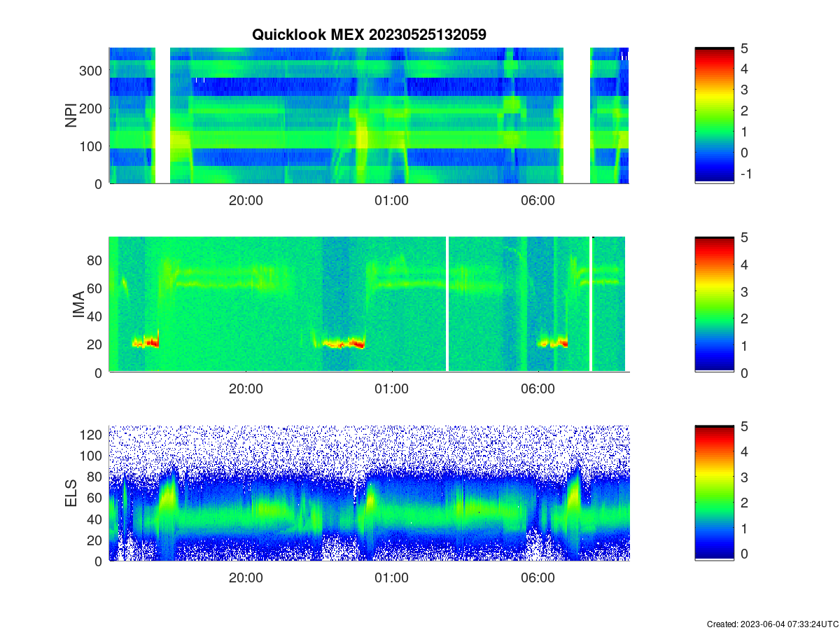The height and width of the screenshot is (630, 840).
Task: Click the 01:00 label under the IMA panel
Action: [x=391, y=388]
